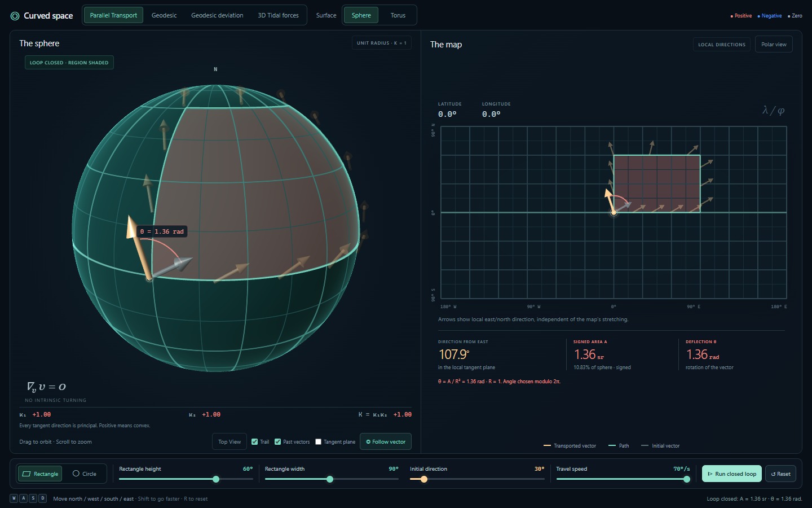Adjust the Rectangle height slider

(x=186, y=479)
